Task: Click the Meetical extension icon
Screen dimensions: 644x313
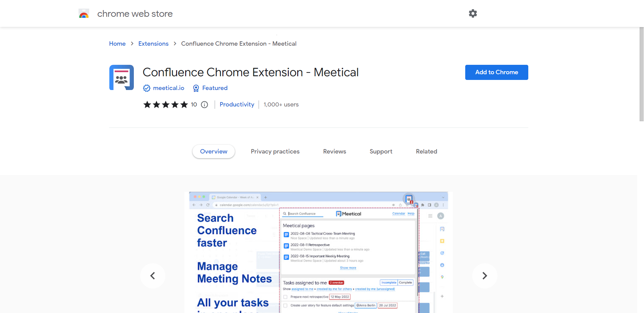Action: click(121, 77)
